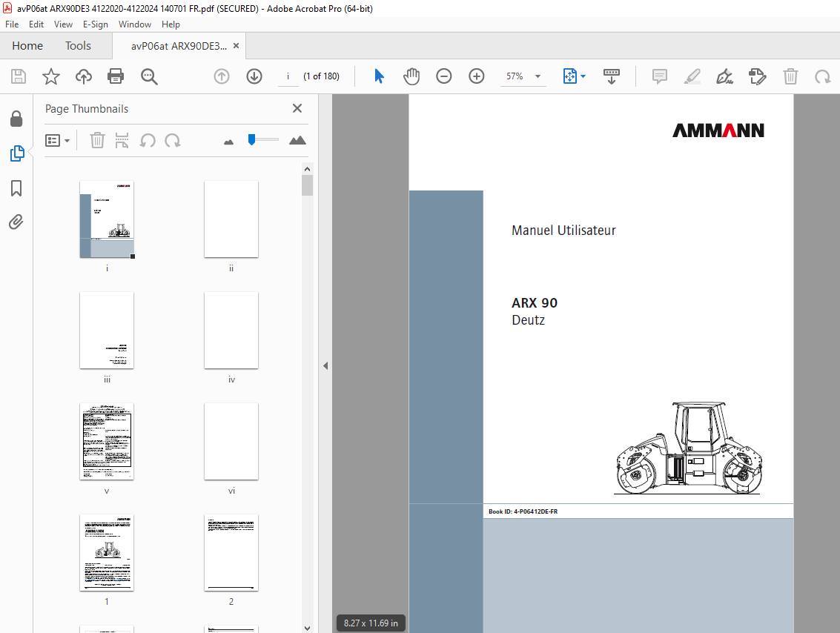
Task: Upload file to cloud icon
Action: [84, 76]
